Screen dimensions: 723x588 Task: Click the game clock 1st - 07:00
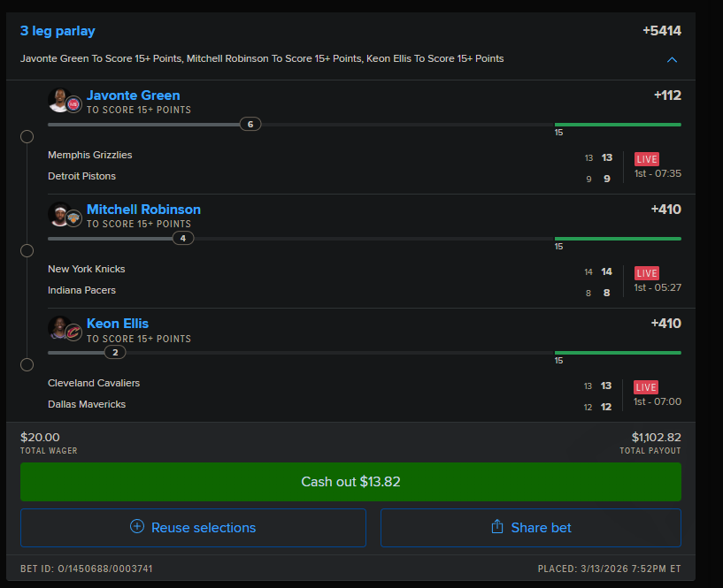click(x=658, y=401)
